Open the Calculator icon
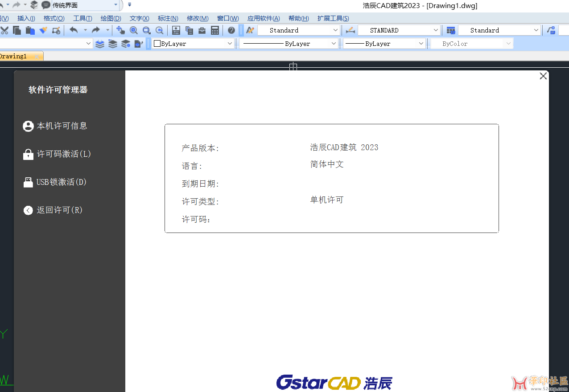 (215, 30)
